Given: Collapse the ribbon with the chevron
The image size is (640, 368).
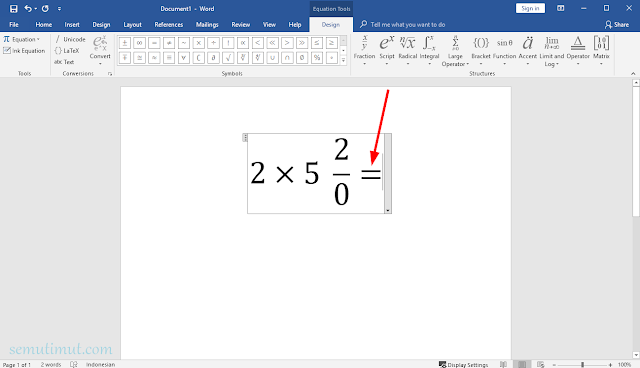Looking at the screenshot, I should pyautogui.click(x=633, y=73).
